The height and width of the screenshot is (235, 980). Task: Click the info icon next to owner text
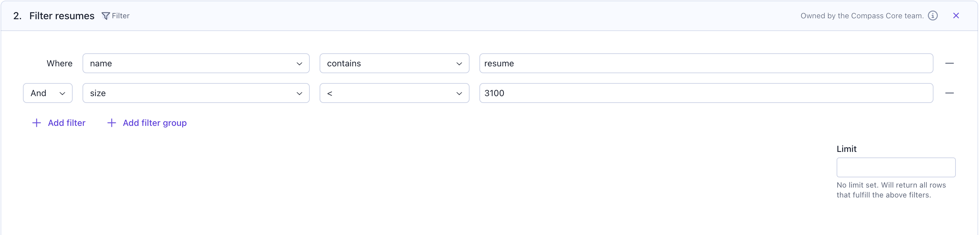point(933,16)
